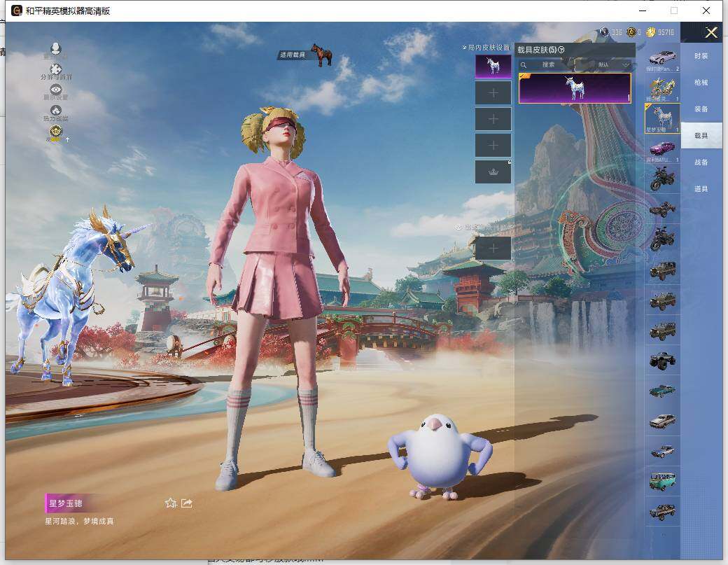Select the first green jeep
Screen dimensions: 728x565
pyautogui.click(x=662, y=270)
